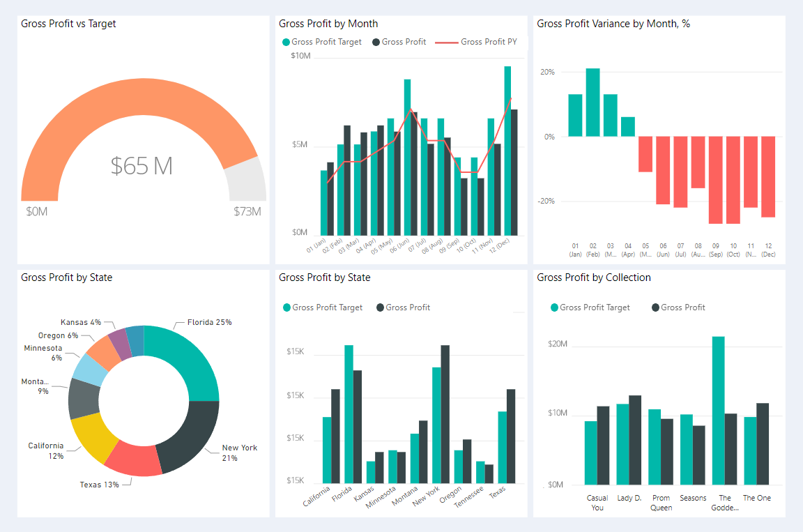The image size is (803, 532).
Task: Click the Gross Profit PY legend line marker
Action: point(446,42)
